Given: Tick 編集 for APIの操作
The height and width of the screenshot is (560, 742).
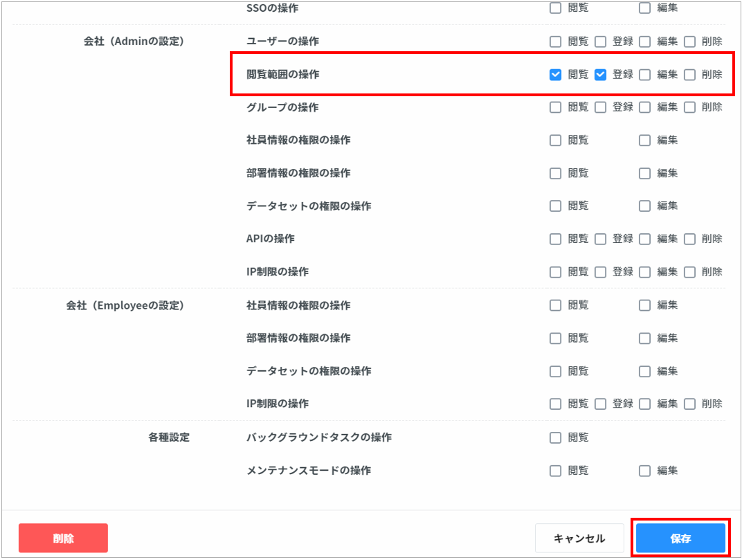Looking at the screenshot, I should (x=645, y=239).
